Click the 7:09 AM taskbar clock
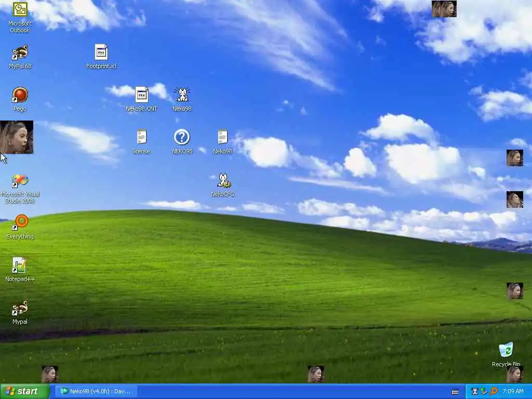 click(x=513, y=391)
